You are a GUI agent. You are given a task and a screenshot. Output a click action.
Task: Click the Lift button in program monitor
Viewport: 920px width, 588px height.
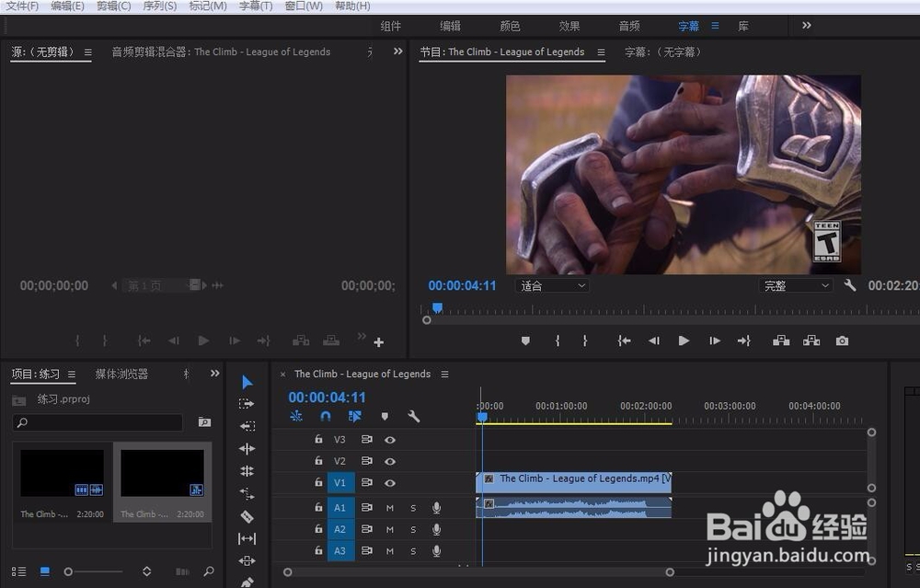[781, 341]
